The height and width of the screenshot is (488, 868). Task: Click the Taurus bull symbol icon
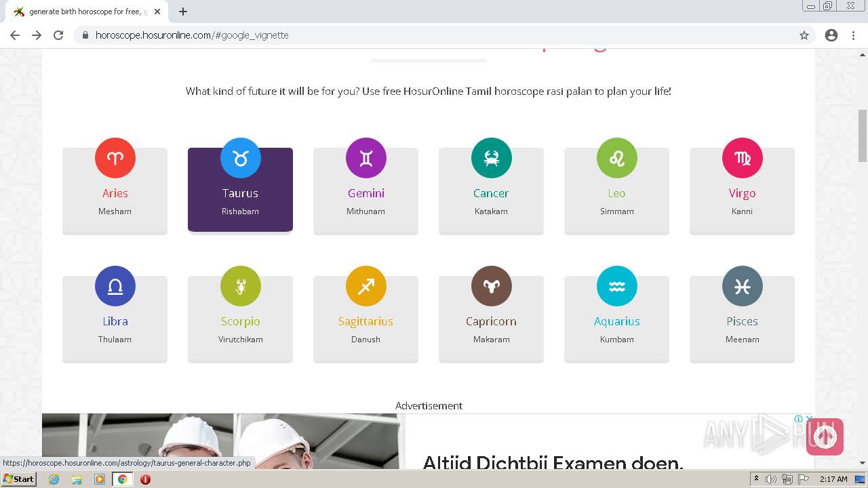pyautogui.click(x=241, y=158)
